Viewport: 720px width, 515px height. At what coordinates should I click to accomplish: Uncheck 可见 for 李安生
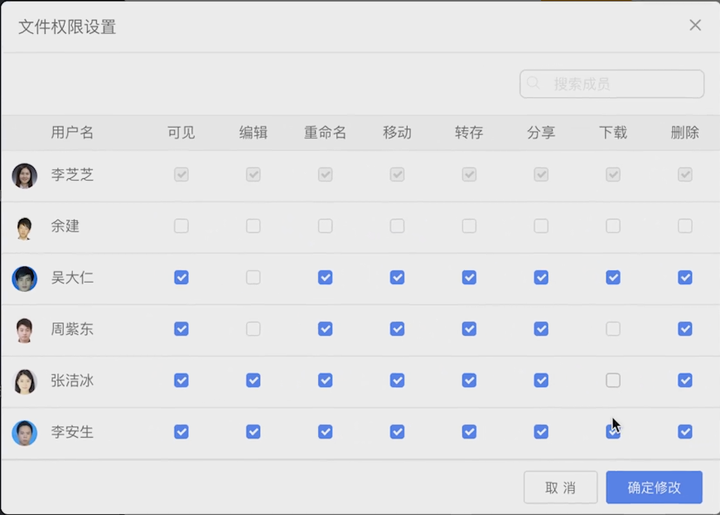pyautogui.click(x=181, y=431)
